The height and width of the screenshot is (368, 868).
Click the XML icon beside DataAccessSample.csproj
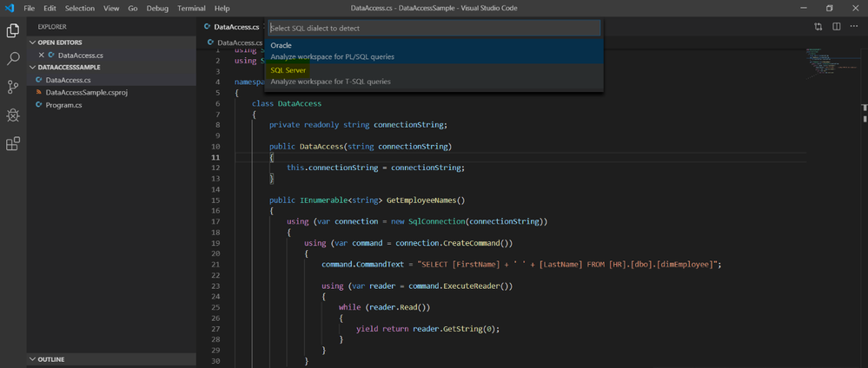coord(39,92)
